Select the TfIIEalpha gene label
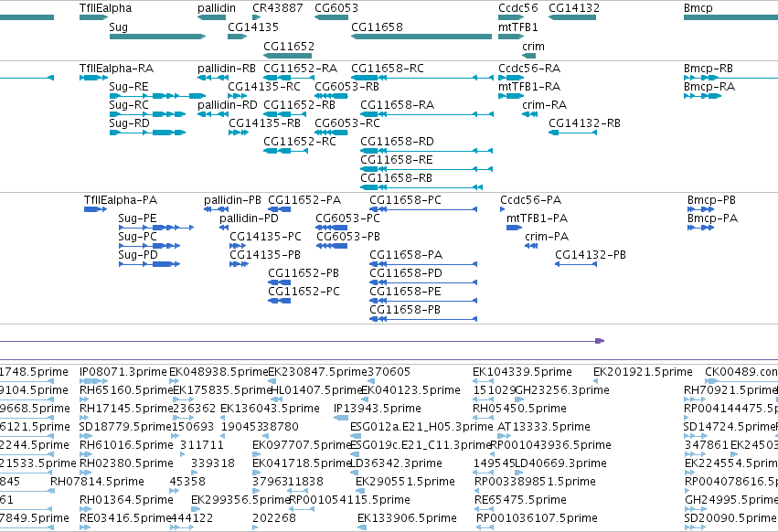Screen dimensions: 778x532 (106, 8)
